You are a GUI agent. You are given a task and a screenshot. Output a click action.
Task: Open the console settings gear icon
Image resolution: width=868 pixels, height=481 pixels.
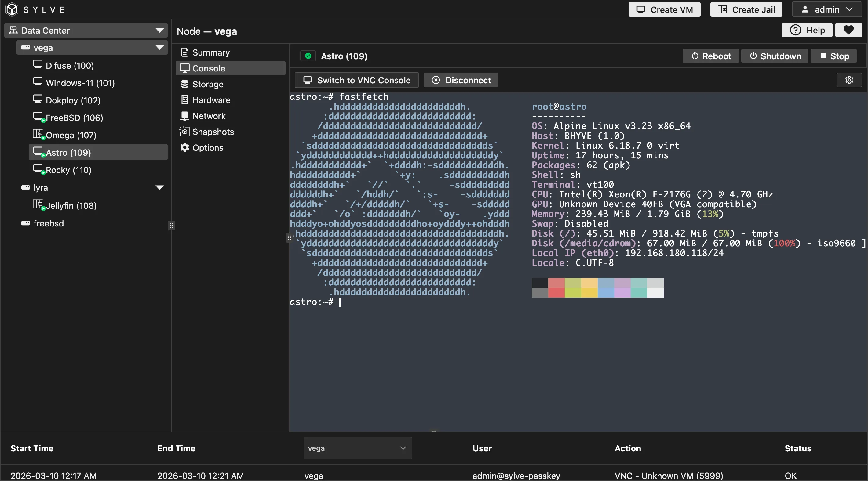click(849, 80)
